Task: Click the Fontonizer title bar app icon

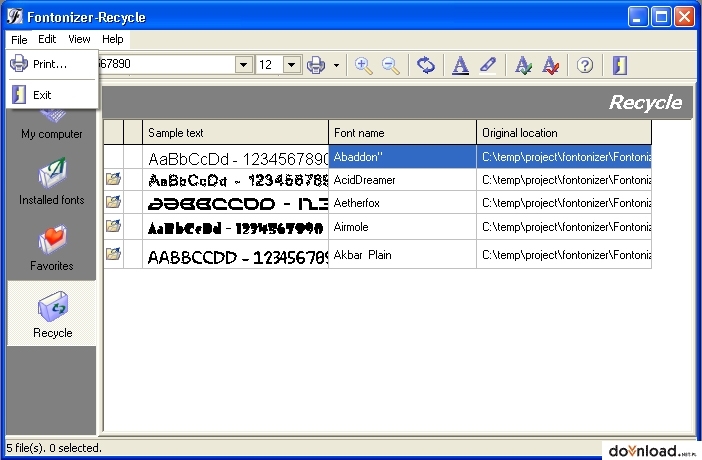Action: point(14,17)
